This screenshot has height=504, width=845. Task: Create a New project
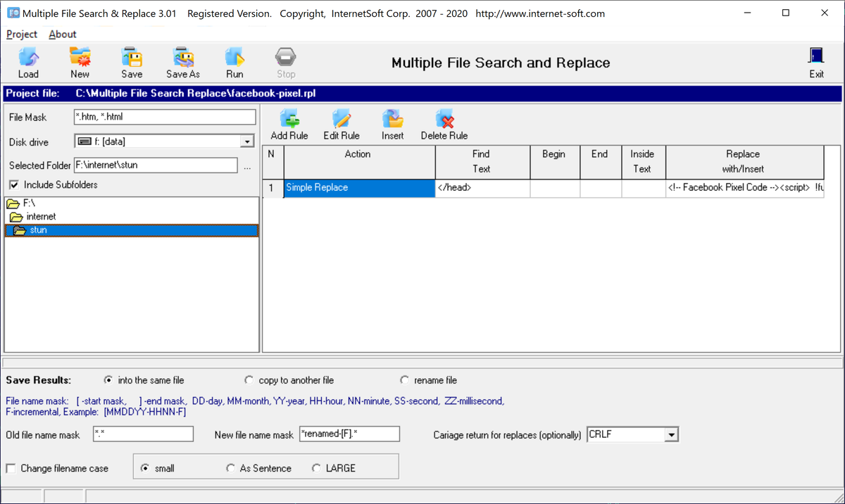coord(80,62)
